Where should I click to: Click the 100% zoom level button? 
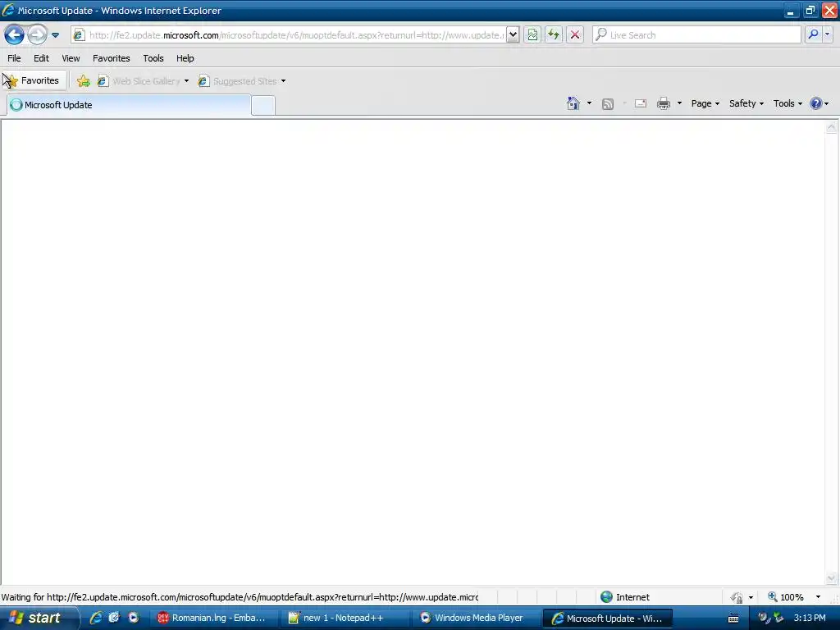coord(786,597)
